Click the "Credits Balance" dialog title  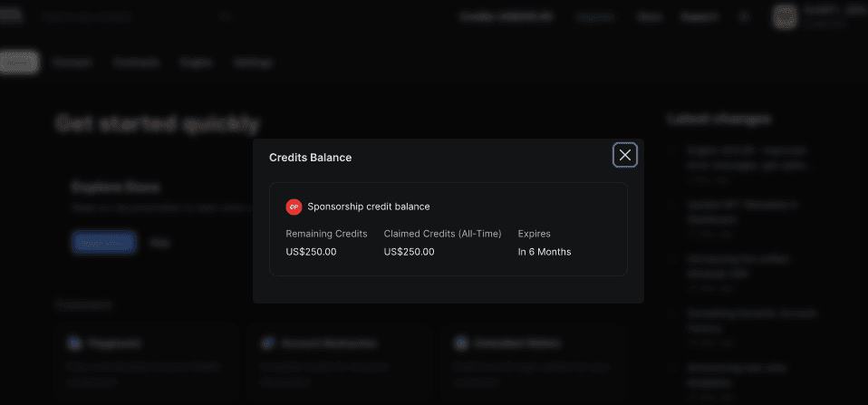click(x=310, y=158)
